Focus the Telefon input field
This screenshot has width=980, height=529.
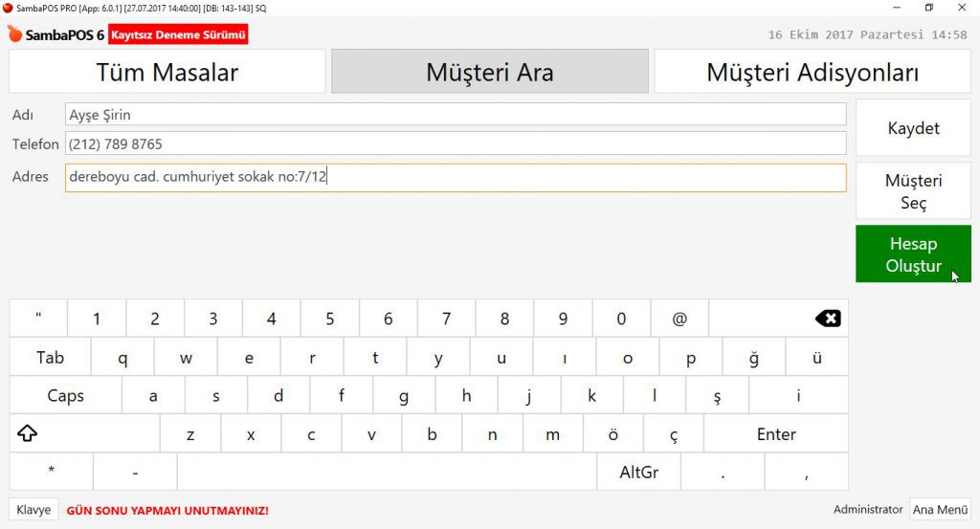point(456,144)
